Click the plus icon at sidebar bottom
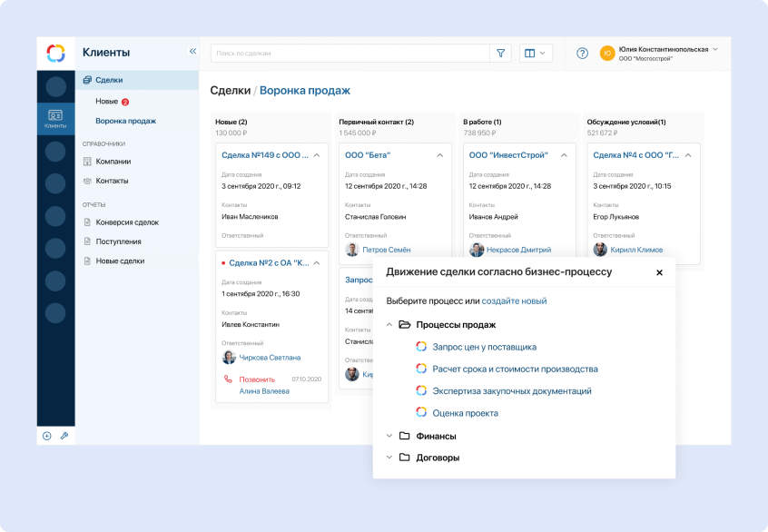 [45, 436]
